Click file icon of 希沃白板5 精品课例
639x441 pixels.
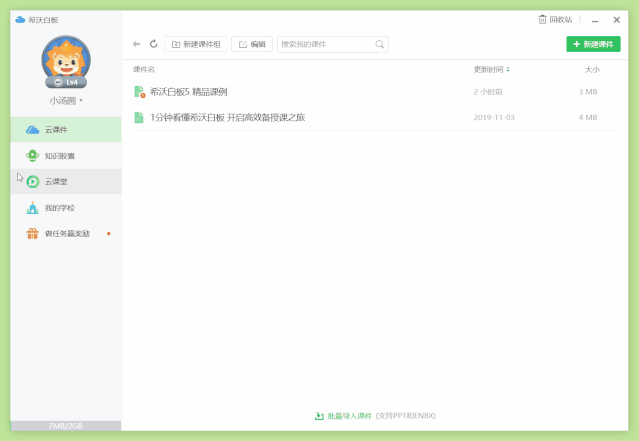point(139,92)
